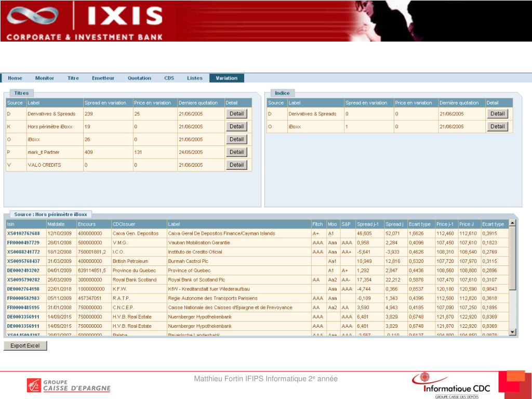Open ISIN link XS0095768437
Viewport: 532px width, 399px height.
[23, 261]
